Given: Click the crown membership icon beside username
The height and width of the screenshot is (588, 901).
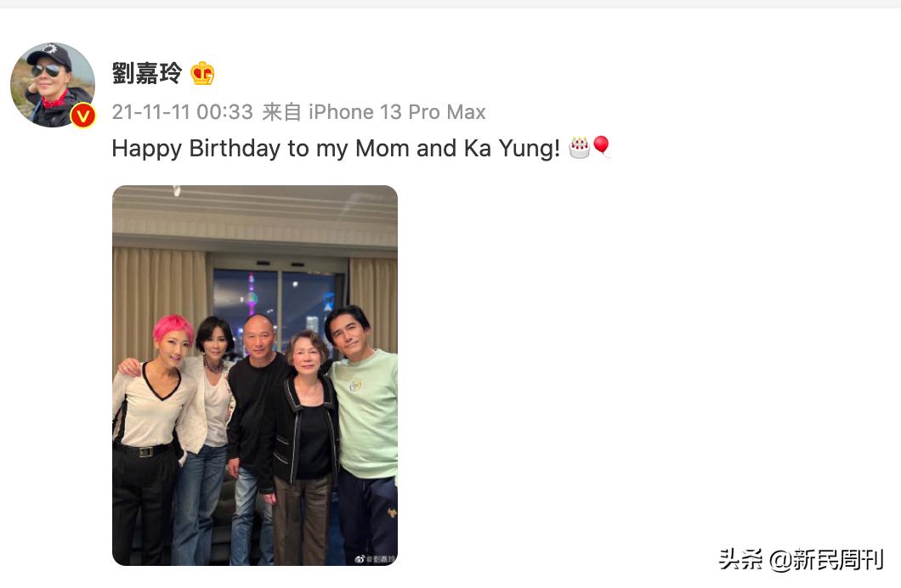Looking at the screenshot, I should (x=202, y=74).
